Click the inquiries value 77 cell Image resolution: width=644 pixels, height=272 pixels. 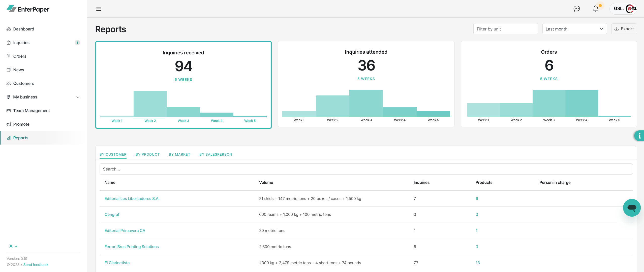click(416, 263)
